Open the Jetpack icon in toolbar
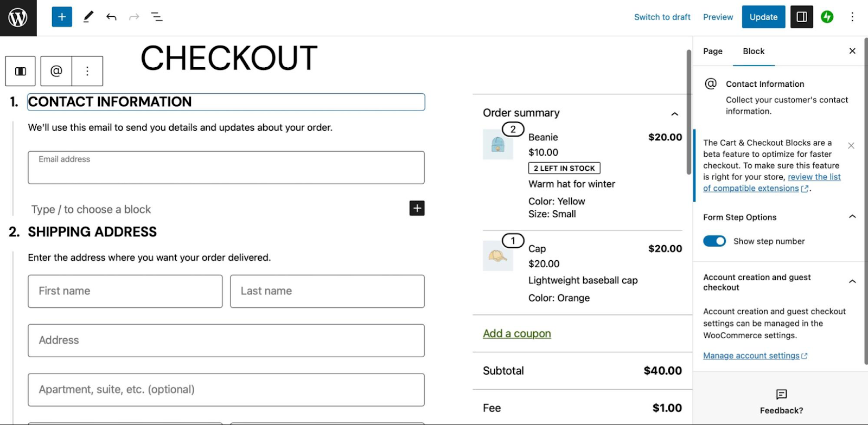 [827, 17]
